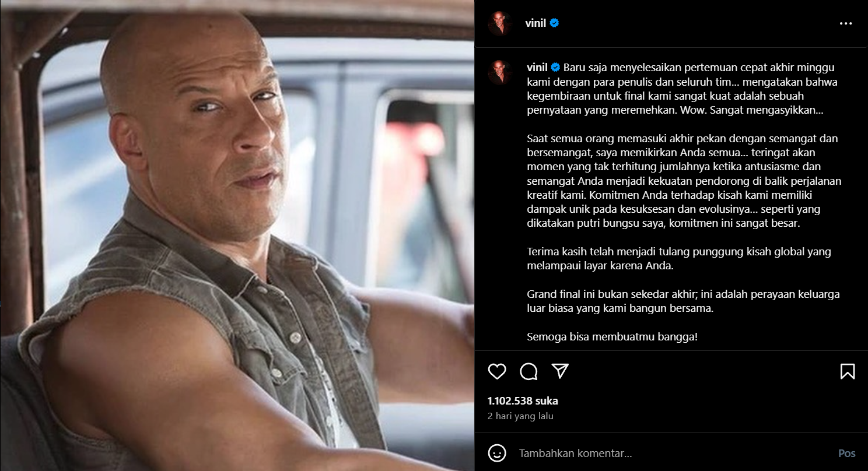Focus the Tambahkan komentar input field
This screenshot has width=868, height=471.
672,453
